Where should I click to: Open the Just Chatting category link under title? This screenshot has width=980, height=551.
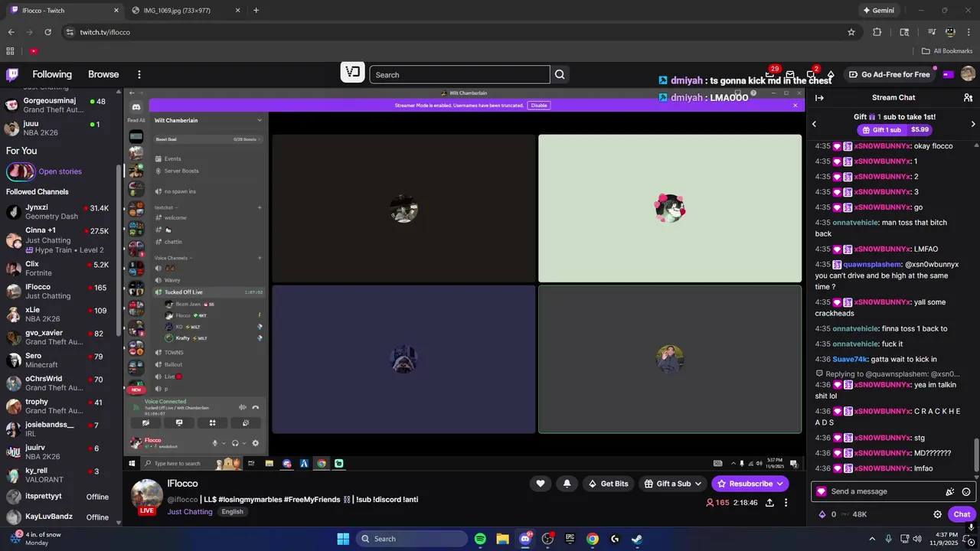point(190,512)
